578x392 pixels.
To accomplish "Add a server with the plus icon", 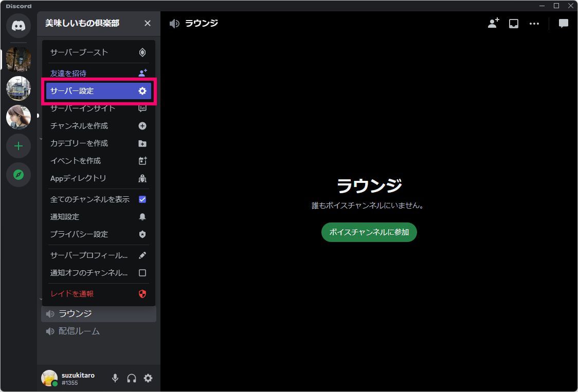I will click(x=19, y=146).
